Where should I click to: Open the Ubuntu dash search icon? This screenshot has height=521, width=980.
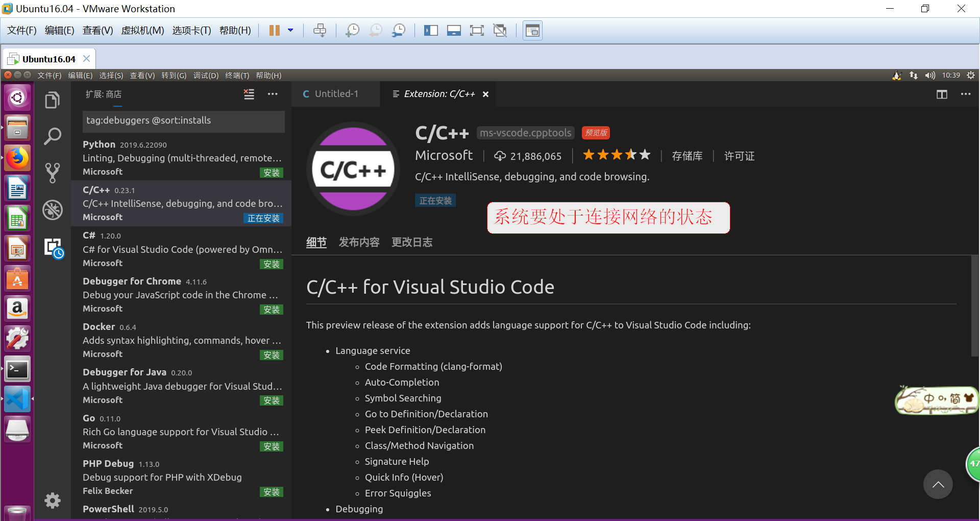[x=17, y=97]
